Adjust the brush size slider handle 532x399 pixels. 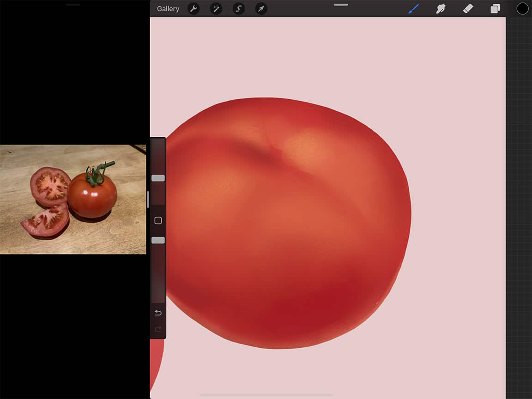(157, 177)
